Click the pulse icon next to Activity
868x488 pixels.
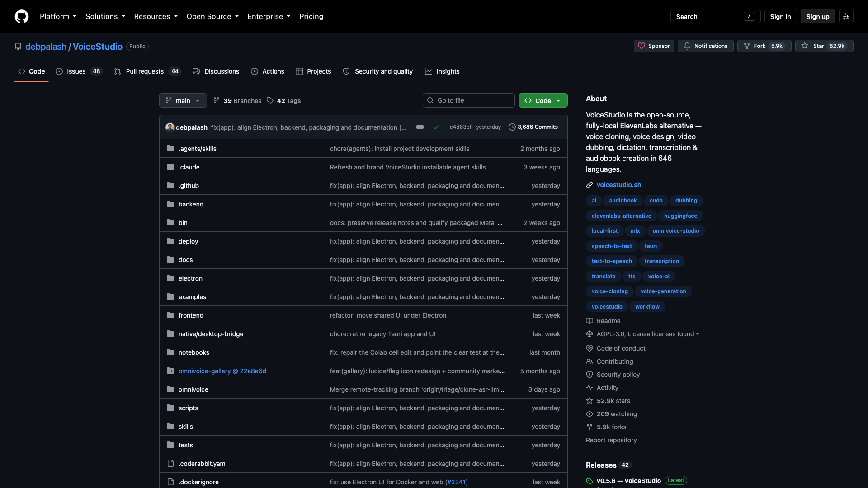coord(590,388)
